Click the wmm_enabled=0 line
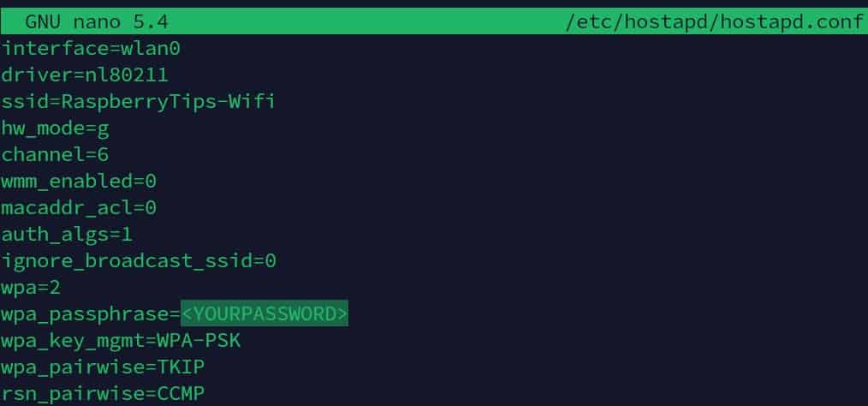This screenshot has width=868, height=406. click(x=79, y=181)
